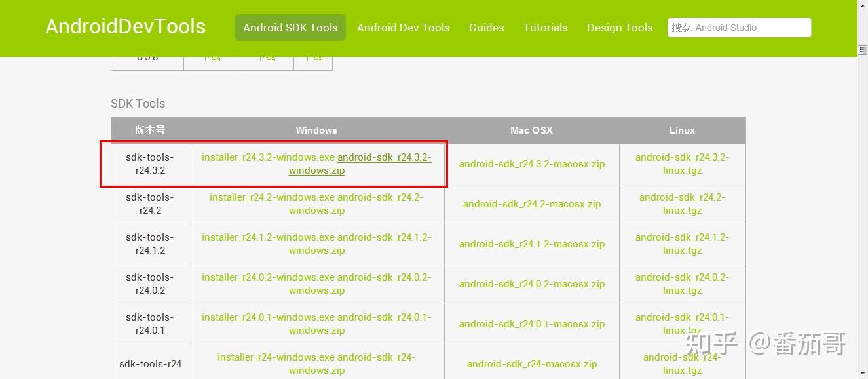Download android-sdk_r24.2-macosx.zip
This screenshot has width=868, height=379.
pos(531,203)
